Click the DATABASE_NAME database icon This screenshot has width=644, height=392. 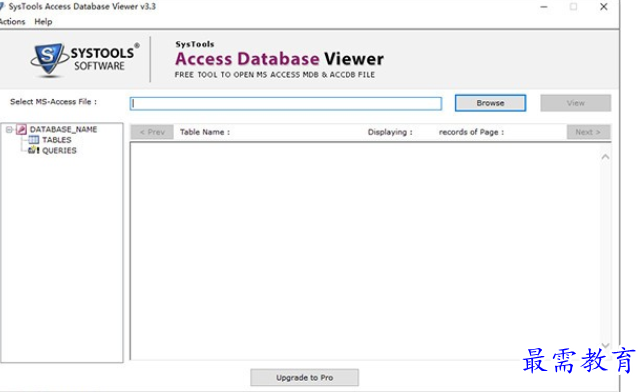click(21, 130)
